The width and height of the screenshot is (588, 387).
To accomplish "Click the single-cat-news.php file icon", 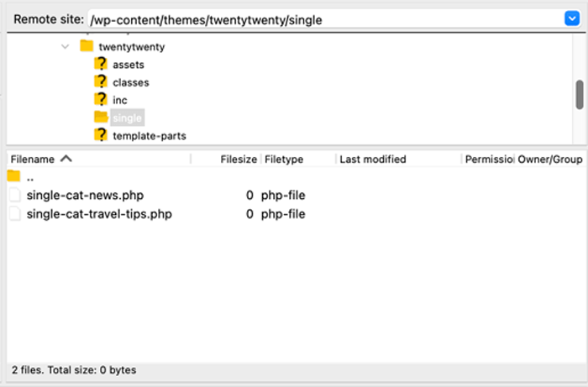I will pyautogui.click(x=13, y=196).
